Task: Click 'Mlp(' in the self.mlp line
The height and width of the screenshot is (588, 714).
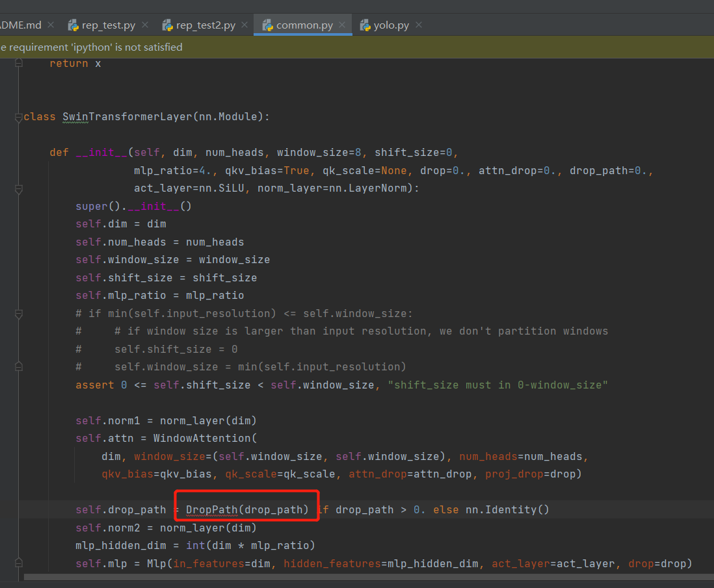Action: pos(159,563)
